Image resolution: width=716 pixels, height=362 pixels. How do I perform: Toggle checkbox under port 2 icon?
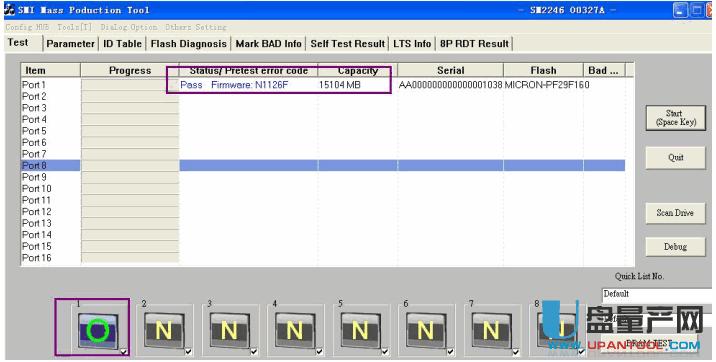(189, 352)
